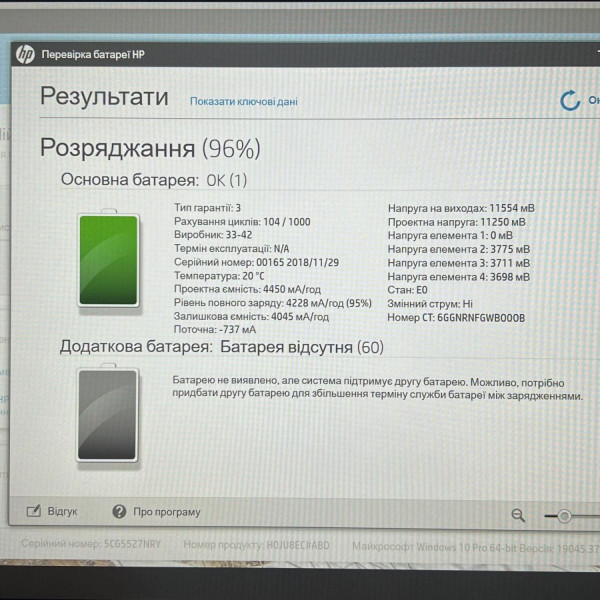This screenshot has height=600, width=600.
Task: Click 'Серійний номер: 5CG5527NRY' in background window
Action: pyautogui.click(x=91, y=544)
